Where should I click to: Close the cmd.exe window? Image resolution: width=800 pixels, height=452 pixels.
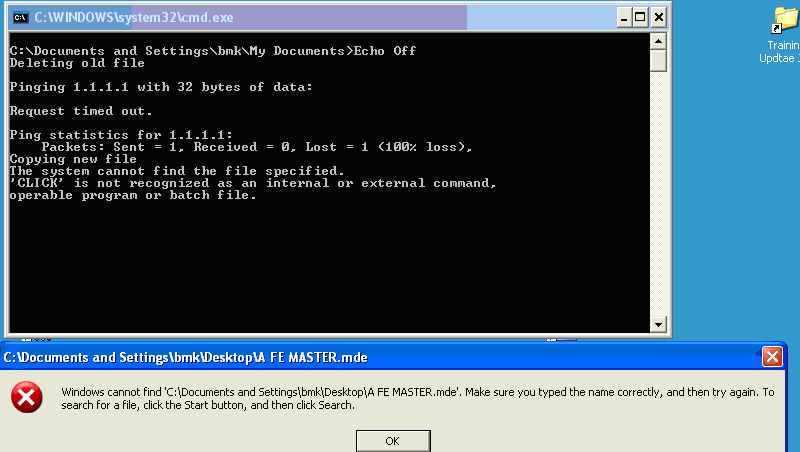click(659, 18)
